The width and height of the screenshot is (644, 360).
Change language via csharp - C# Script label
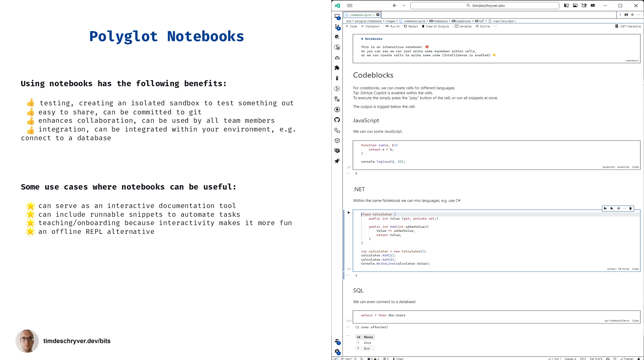point(618,269)
